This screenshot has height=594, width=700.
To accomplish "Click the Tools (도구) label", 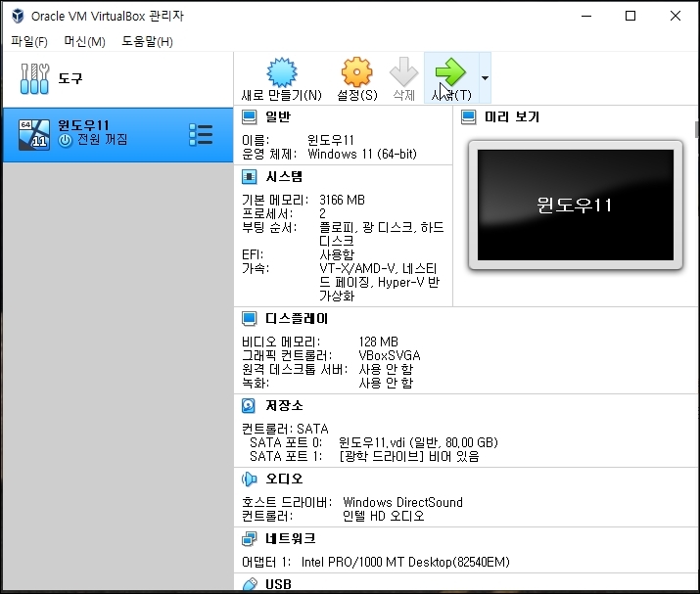I will (70, 78).
